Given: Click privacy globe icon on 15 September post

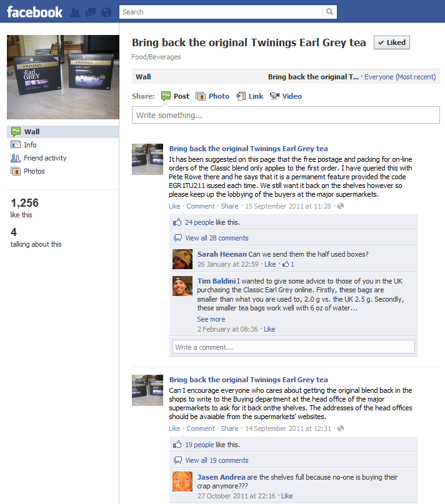Looking at the screenshot, I should [341, 206].
